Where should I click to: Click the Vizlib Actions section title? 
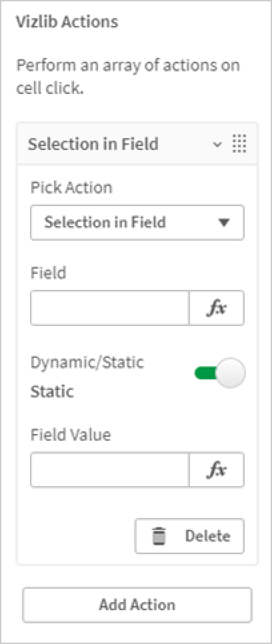[67, 22]
